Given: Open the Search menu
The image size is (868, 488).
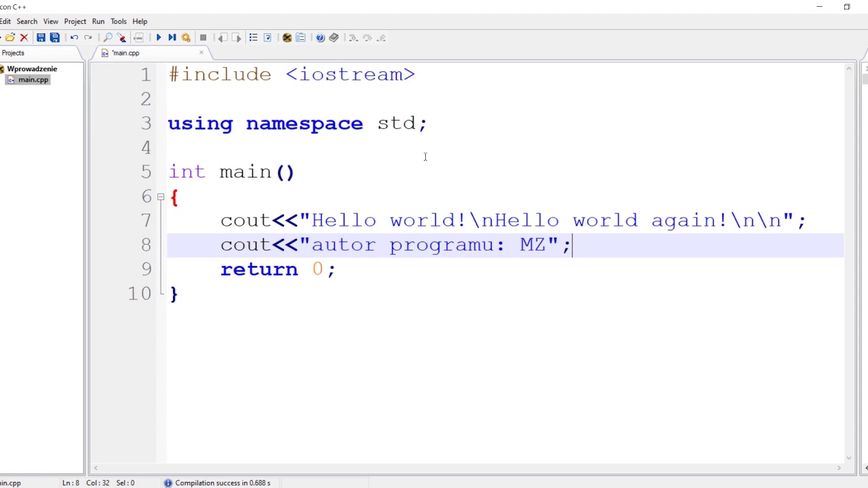Looking at the screenshot, I should pos(27,21).
